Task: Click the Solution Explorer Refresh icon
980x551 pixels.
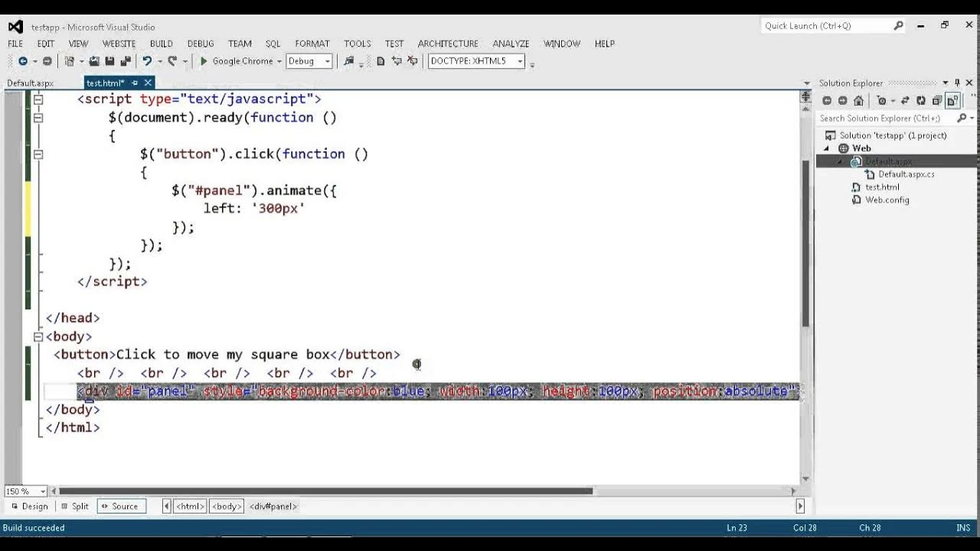Action: click(921, 100)
